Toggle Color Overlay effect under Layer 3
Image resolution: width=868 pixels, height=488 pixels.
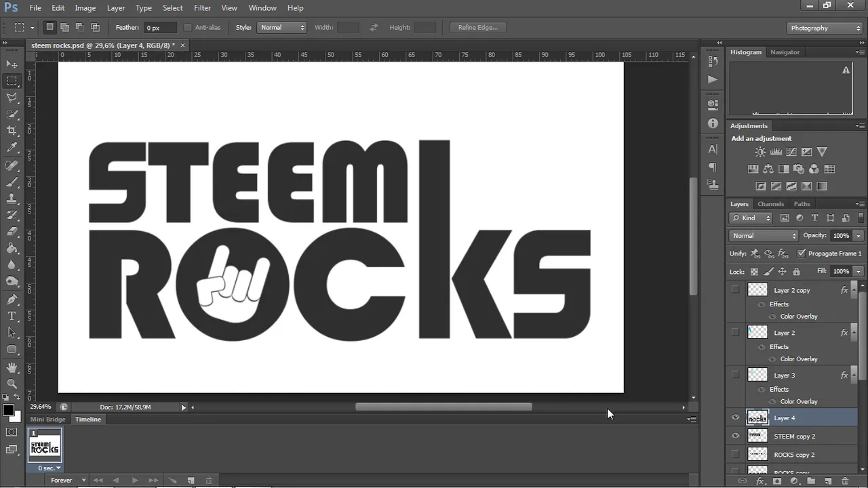(772, 402)
